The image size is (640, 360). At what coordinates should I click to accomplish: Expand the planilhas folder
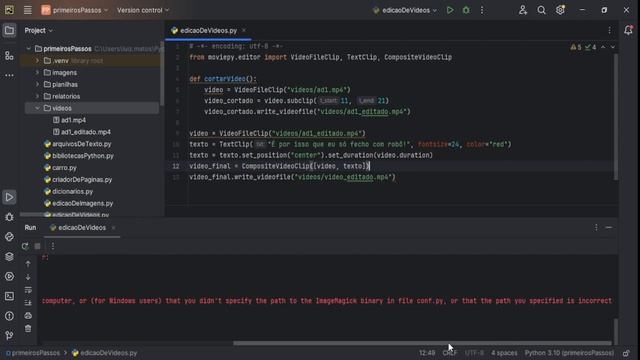(x=38, y=84)
